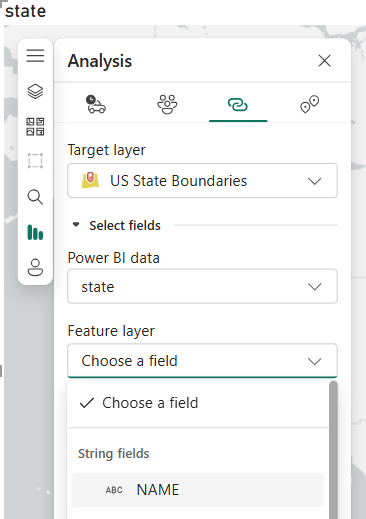Click the US State Boundaries layer icon

90,180
